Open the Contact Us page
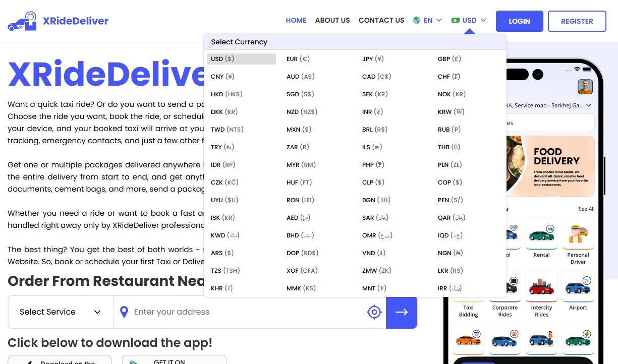This screenshot has height=364, width=618. (x=381, y=21)
